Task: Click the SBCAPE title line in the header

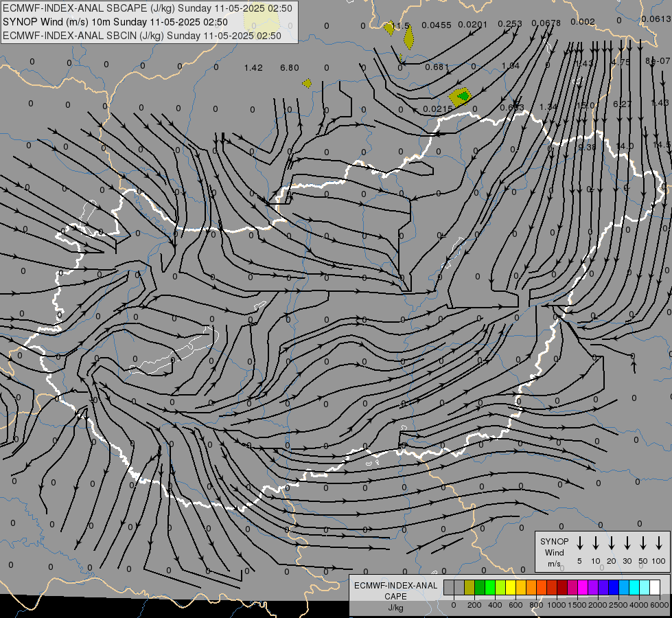Action: point(148,8)
